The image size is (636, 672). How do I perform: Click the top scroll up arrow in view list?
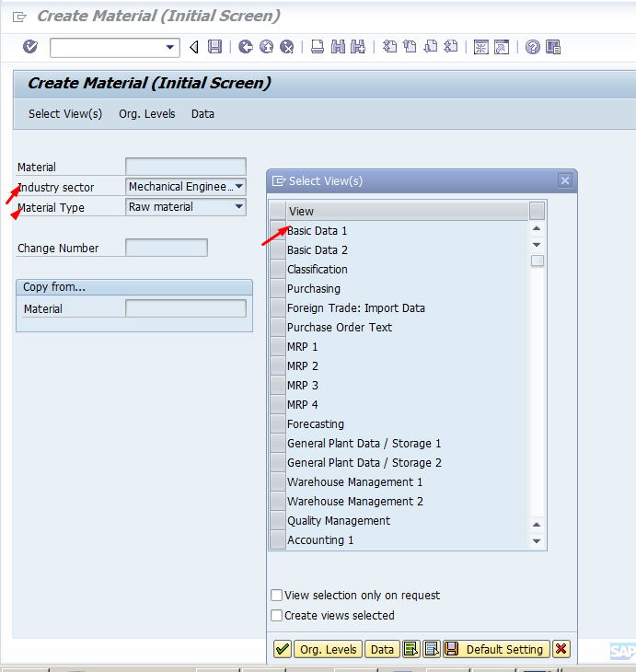click(x=537, y=228)
